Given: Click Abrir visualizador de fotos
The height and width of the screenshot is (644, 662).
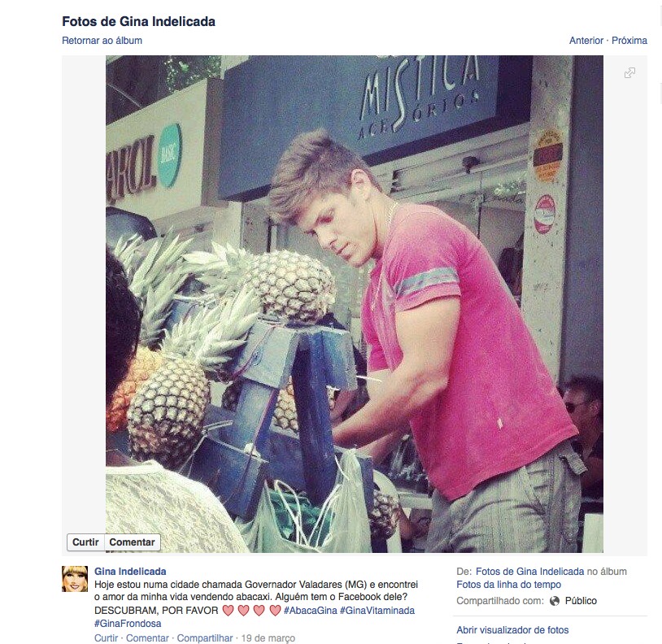Looking at the screenshot, I should click(x=512, y=630).
